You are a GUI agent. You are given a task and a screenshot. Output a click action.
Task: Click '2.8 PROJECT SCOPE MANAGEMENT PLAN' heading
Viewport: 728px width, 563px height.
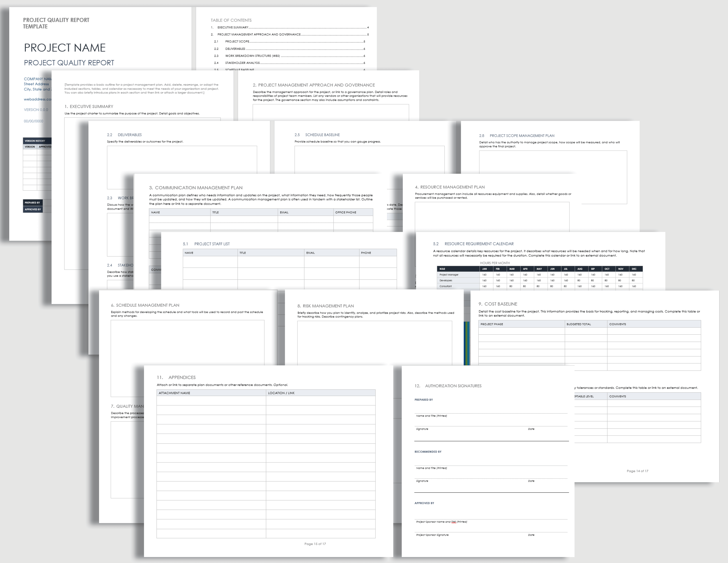517,136
